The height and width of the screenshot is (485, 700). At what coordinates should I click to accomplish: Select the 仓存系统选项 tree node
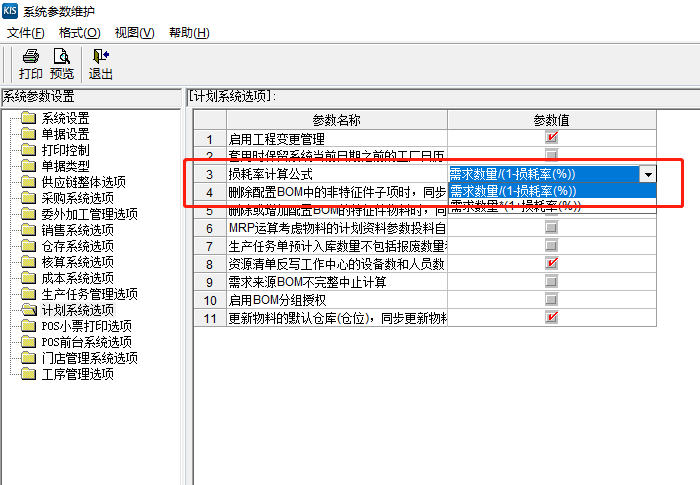pos(77,246)
